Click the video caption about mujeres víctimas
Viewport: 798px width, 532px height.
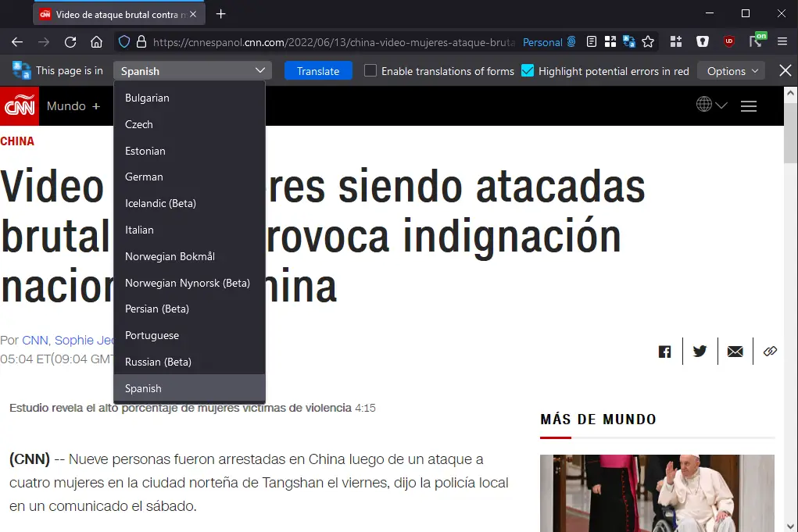[192, 408]
